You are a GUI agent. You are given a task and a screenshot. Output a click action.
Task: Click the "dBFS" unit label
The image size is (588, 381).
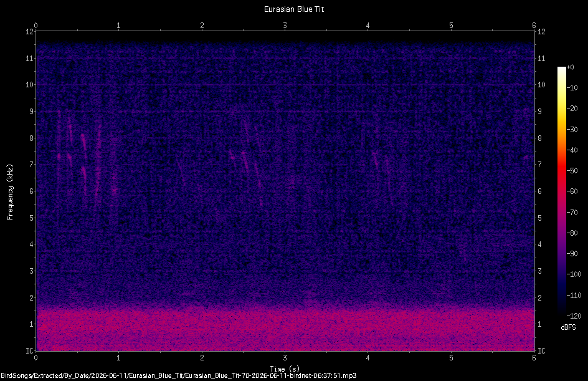pyautogui.click(x=568, y=327)
